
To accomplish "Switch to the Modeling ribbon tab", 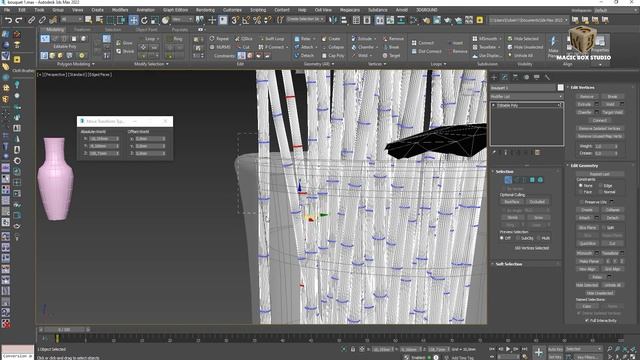I will [55, 30].
